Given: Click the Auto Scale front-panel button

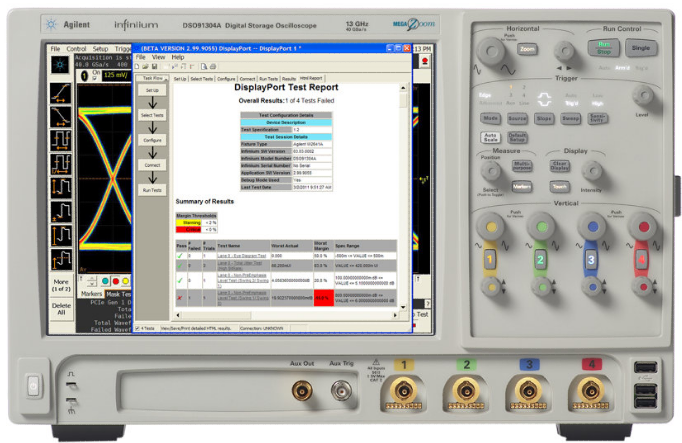Looking at the screenshot, I should click(x=490, y=137).
